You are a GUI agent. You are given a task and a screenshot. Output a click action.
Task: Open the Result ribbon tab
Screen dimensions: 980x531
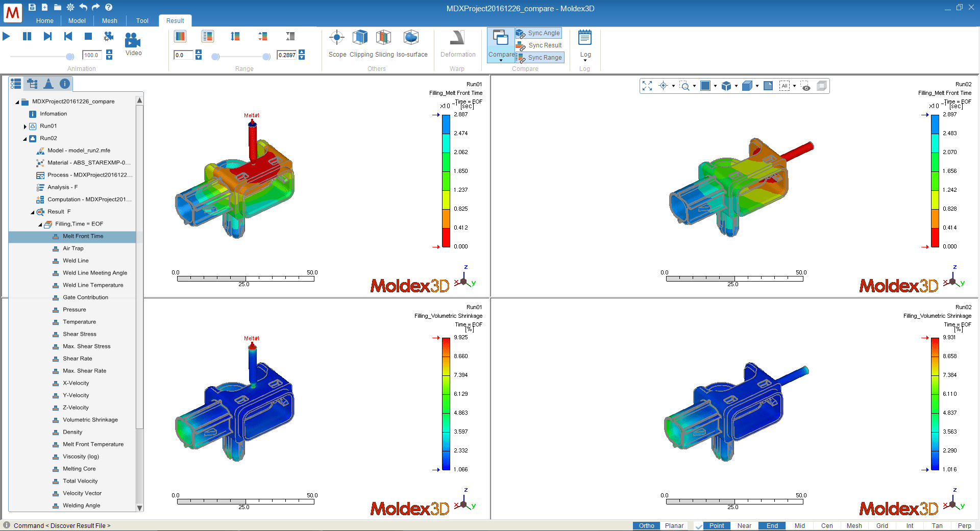point(175,21)
